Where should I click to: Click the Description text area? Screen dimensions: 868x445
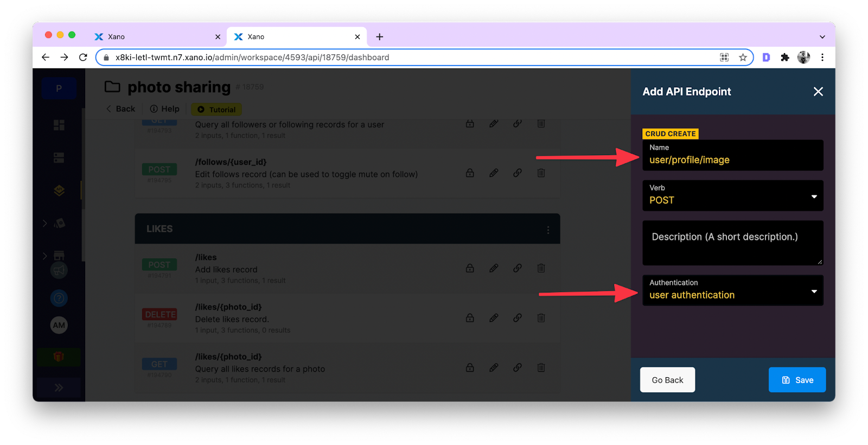click(x=732, y=243)
